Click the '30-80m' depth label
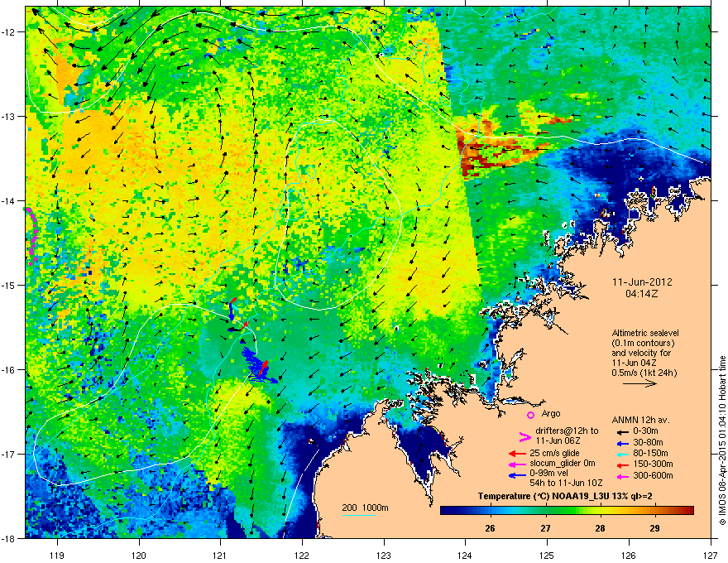 point(649,442)
